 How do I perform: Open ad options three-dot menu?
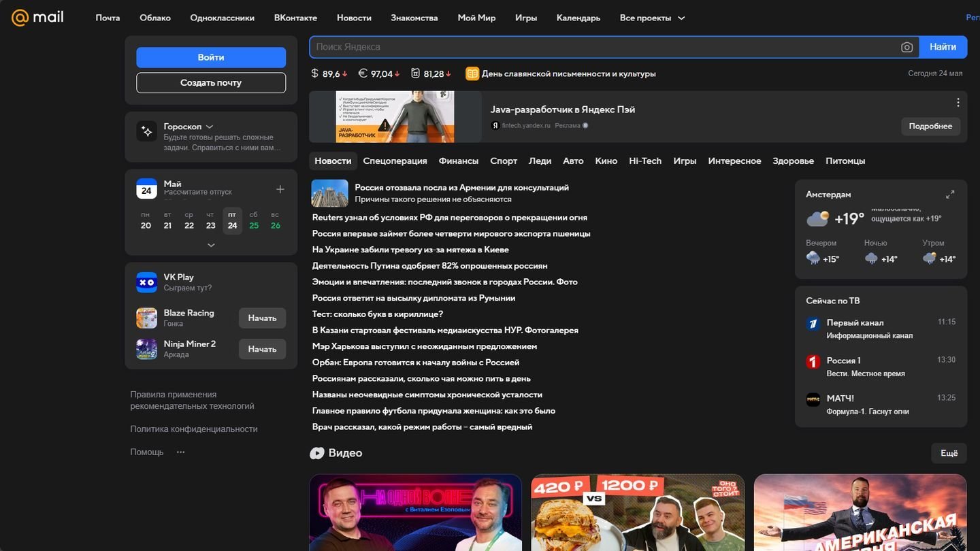958,103
